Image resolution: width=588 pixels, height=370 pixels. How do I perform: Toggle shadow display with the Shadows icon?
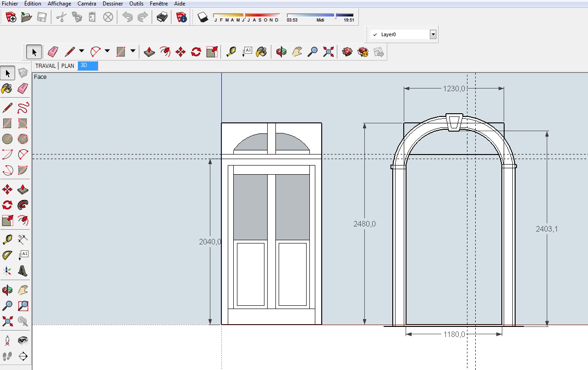[x=203, y=17]
